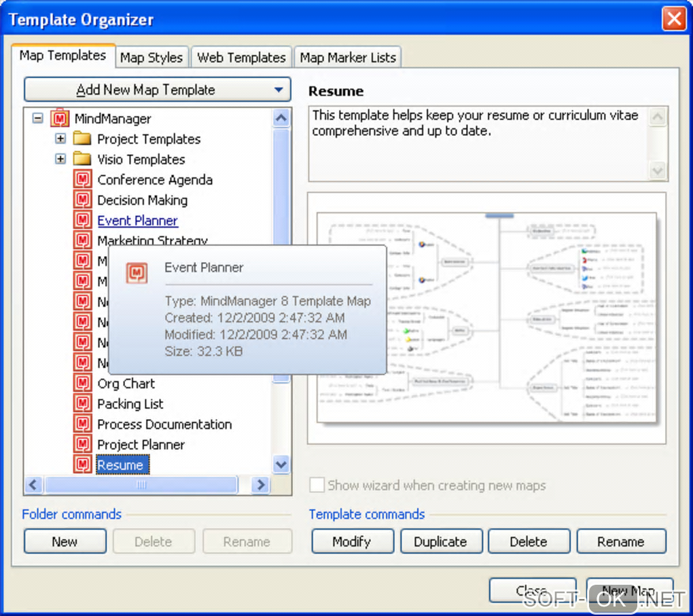Close the Template Organizer dialog window

pyautogui.click(x=674, y=19)
